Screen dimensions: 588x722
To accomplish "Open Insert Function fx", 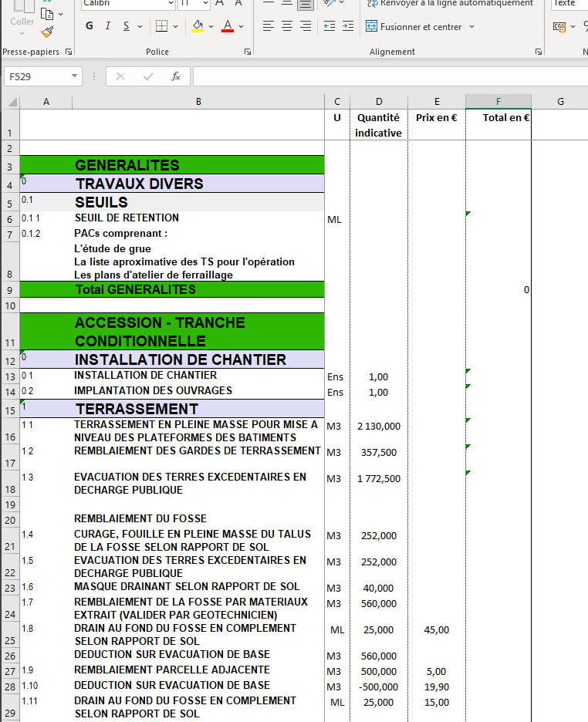I will tap(175, 76).
